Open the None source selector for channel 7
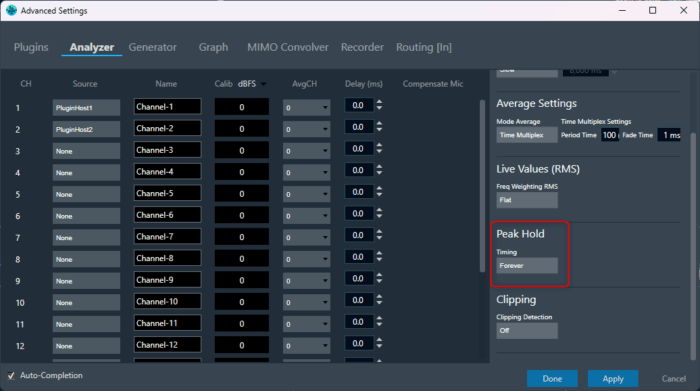This screenshot has width=700, height=391. 86,237
